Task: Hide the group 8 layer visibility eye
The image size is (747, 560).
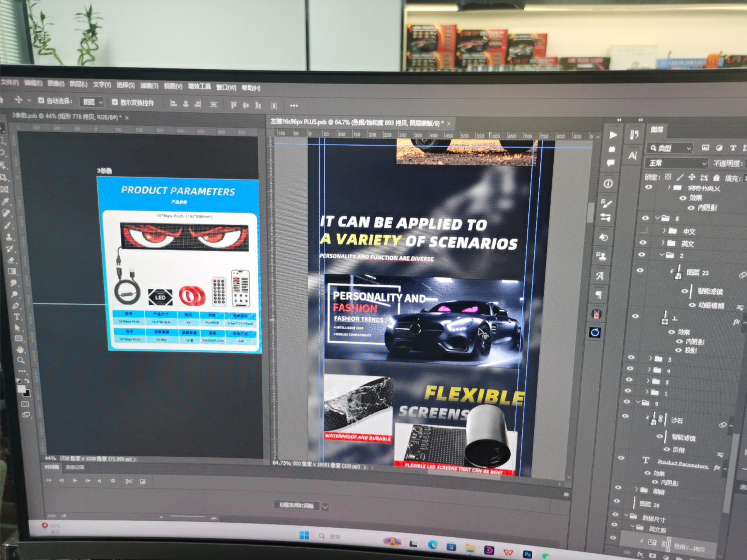Action: click(645, 218)
